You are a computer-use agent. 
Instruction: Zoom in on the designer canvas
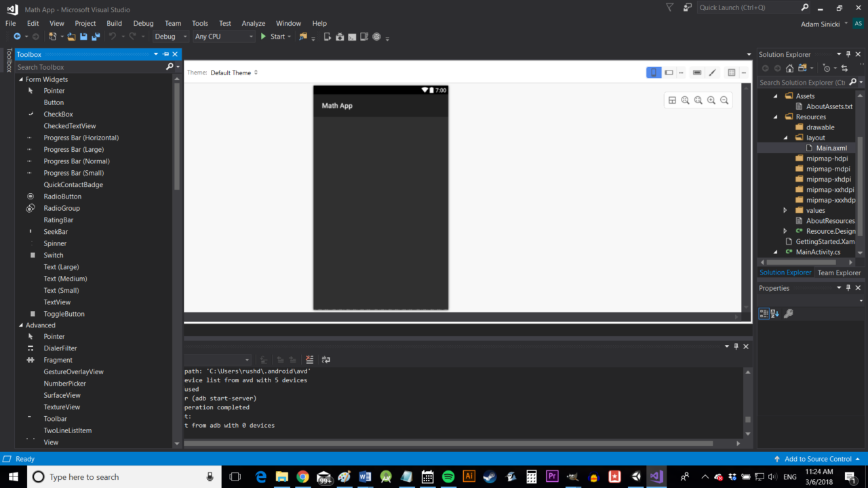coord(711,100)
